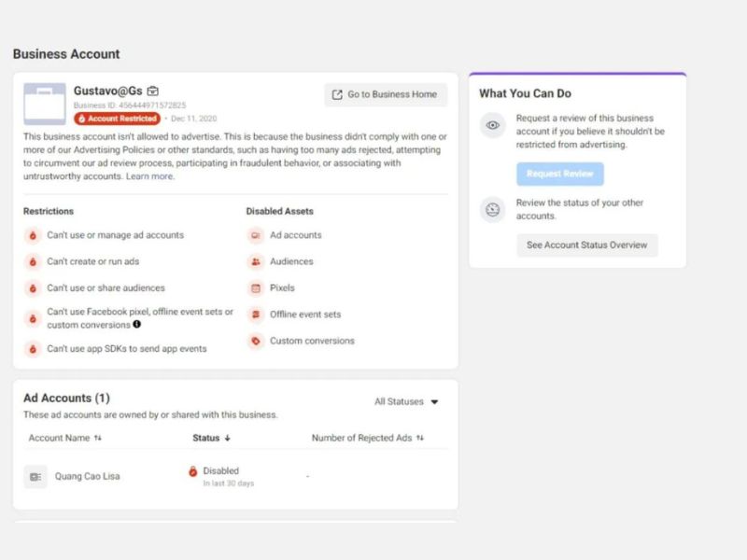Click the business profile picture thumbnail

(44, 104)
